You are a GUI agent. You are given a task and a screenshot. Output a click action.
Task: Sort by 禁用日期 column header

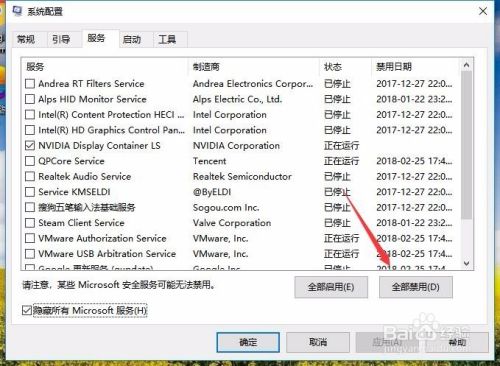click(x=416, y=67)
